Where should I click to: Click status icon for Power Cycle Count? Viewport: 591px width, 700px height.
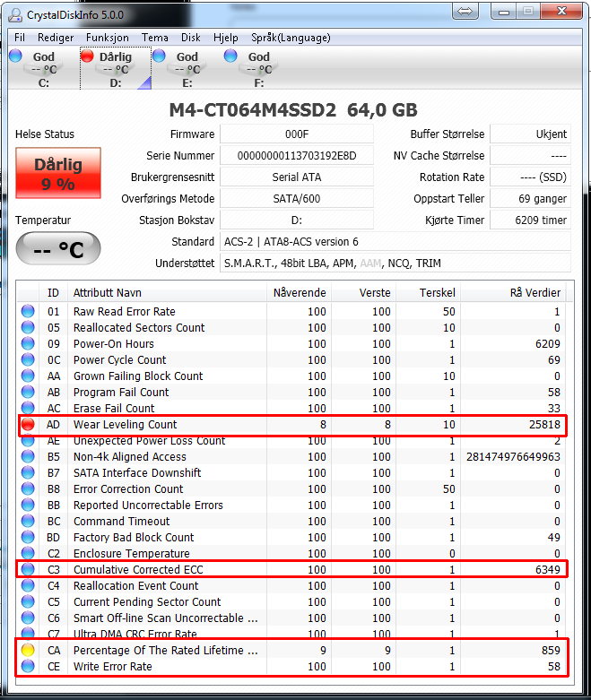click(28, 359)
